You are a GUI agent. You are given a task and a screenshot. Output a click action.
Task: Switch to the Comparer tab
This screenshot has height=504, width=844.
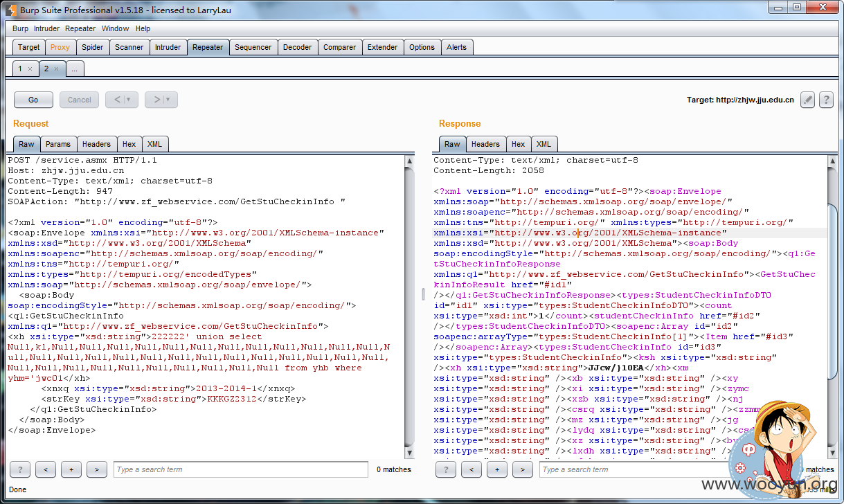coord(339,47)
